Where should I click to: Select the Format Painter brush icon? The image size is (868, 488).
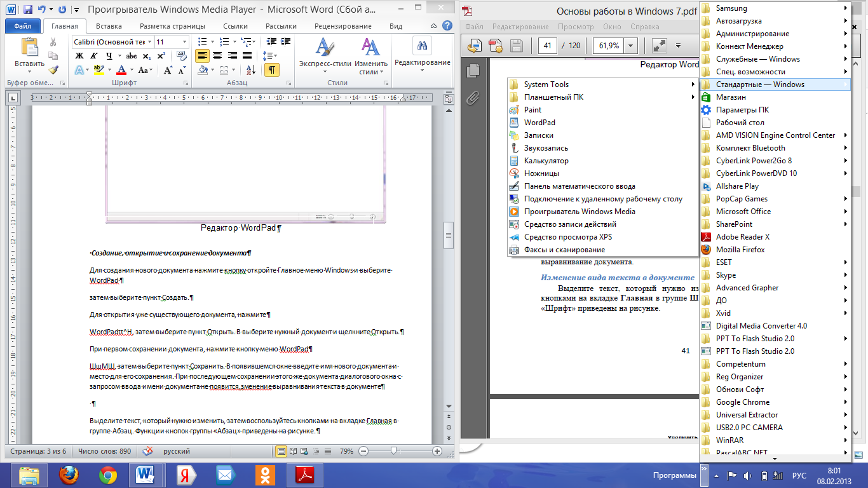[53, 70]
